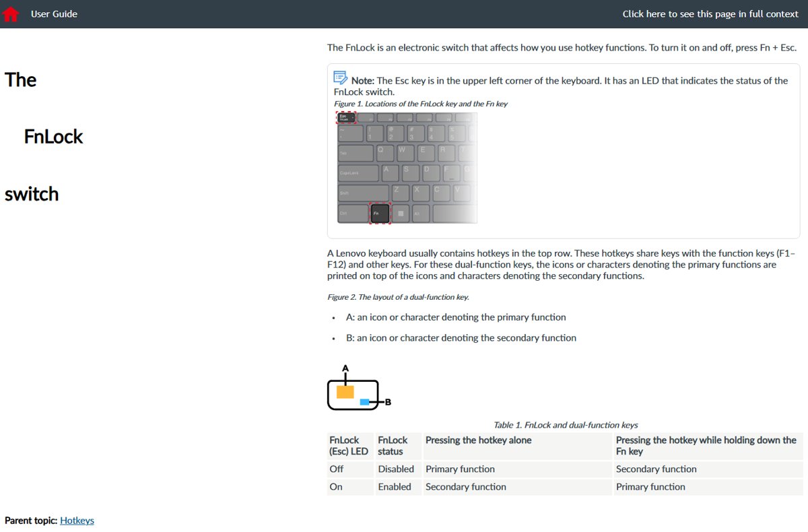Click the 'Table 1. FnLock and dual-function keys' caption
The width and height of the screenshot is (808, 532).
[x=566, y=425]
